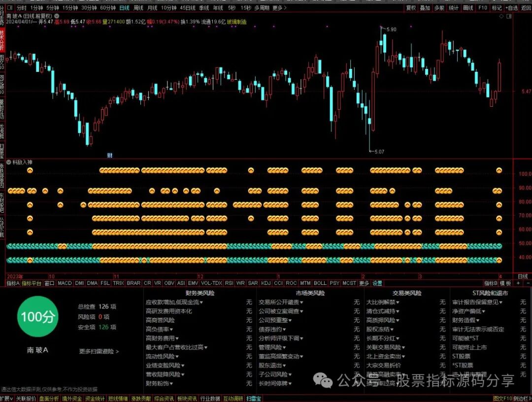This screenshot has width=532, height=402.
Task: Switch to 资金统计 bottom tab
Action: click(x=95, y=399)
